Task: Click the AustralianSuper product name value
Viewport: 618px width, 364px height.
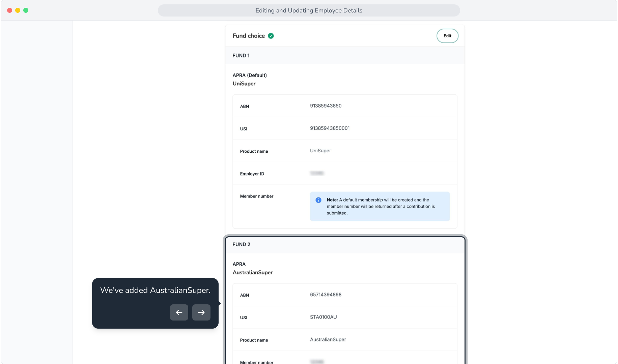Action: 328,340
